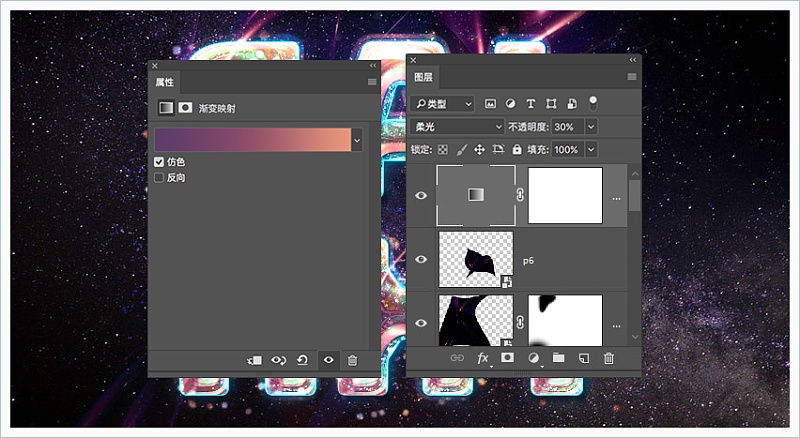Open the 柔光 blend mode dropdown
This screenshot has height=438, width=800.
[458, 127]
